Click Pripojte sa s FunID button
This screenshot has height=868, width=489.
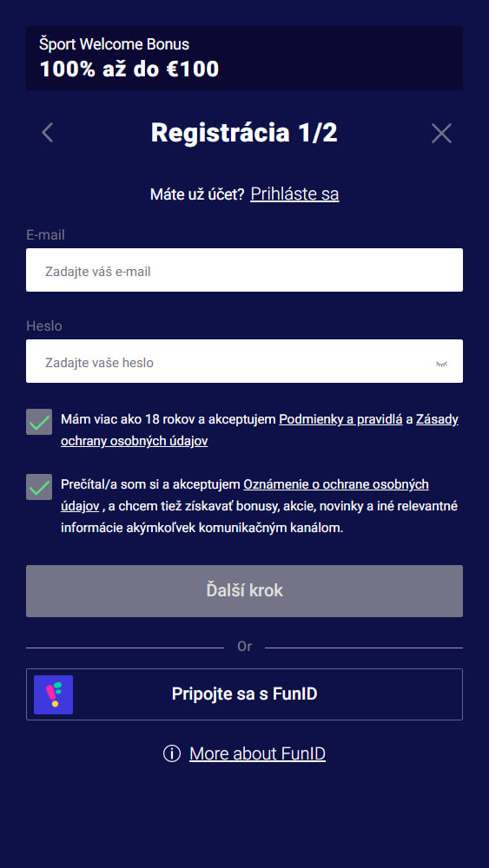point(244,694)
